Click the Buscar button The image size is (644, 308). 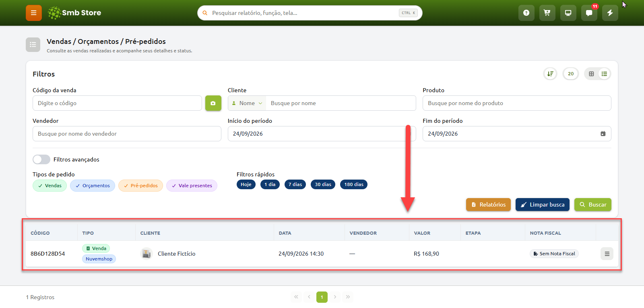click(592, 205)
